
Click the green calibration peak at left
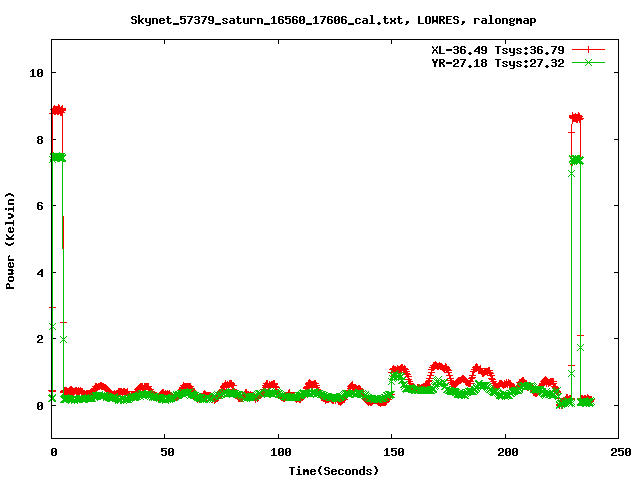tap(58, 157)
